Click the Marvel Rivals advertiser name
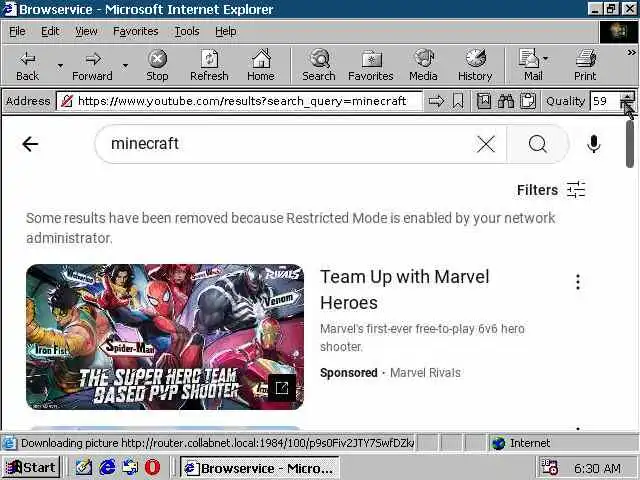 [425, 373]
